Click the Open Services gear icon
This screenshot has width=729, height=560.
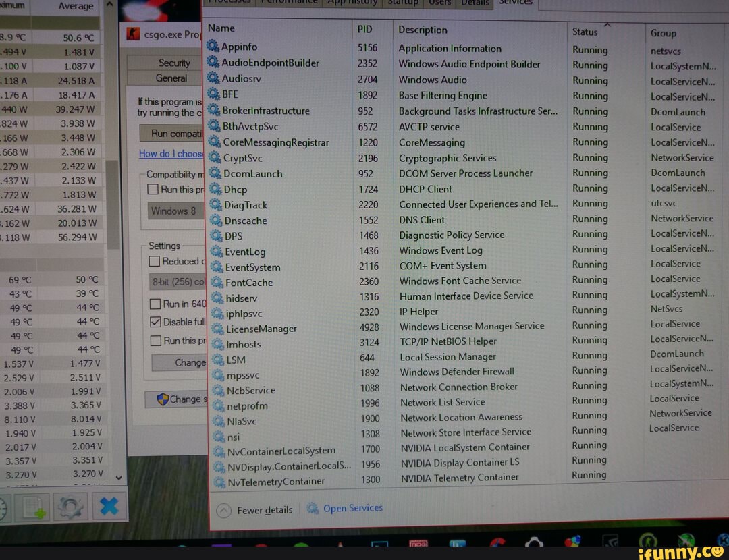click(x=313, y=508)
